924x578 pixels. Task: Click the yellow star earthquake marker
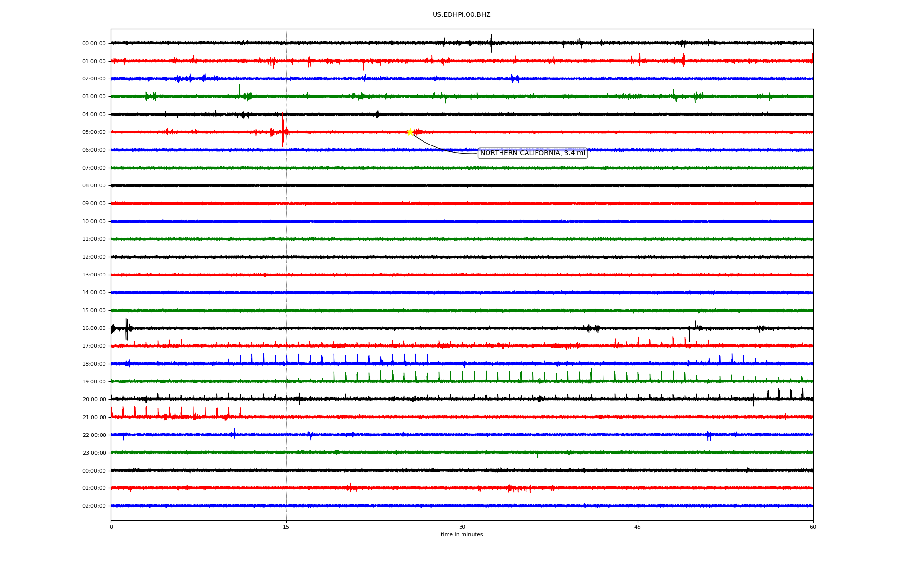click(x=410, y=132)
